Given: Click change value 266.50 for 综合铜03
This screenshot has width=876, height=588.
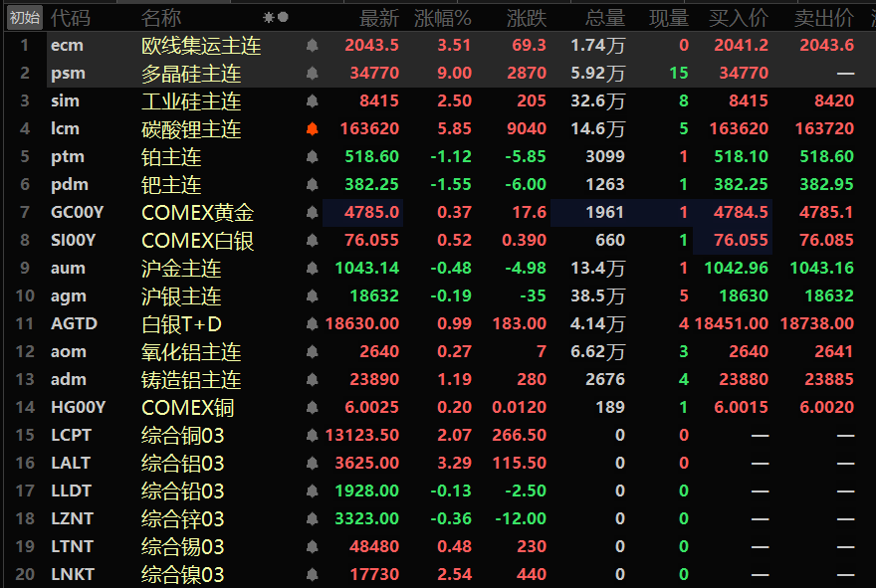Looking at the screenshot, I should click(x=519, y=435).
